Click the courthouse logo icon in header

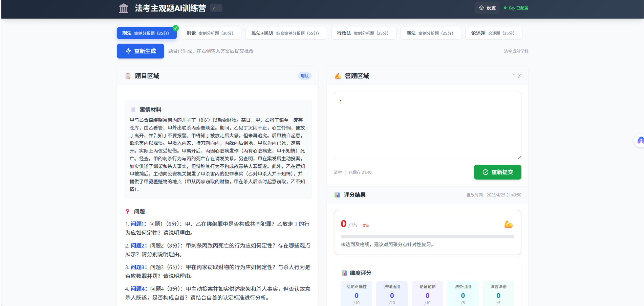coord(124,8)
